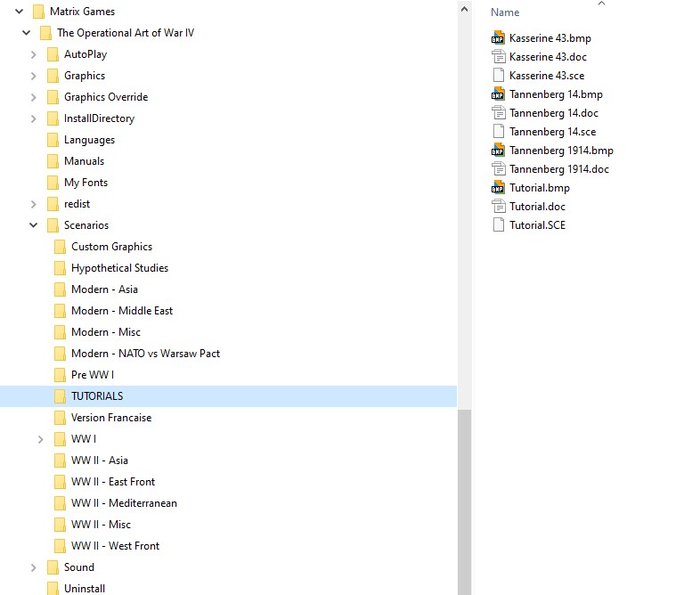The image size is (700, 595).
Task: Click the tree pane scrollbar thumb
Action: point(464,502)
